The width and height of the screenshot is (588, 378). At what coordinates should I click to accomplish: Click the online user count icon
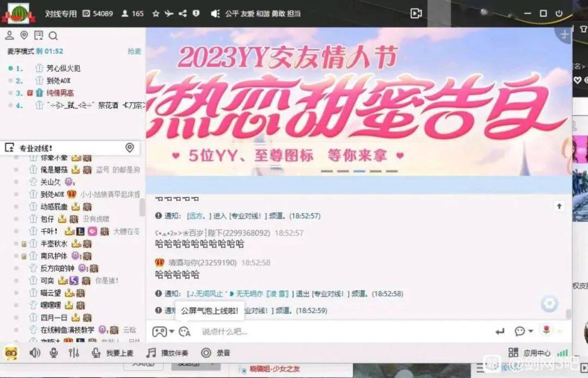click(x=125, y=14)
